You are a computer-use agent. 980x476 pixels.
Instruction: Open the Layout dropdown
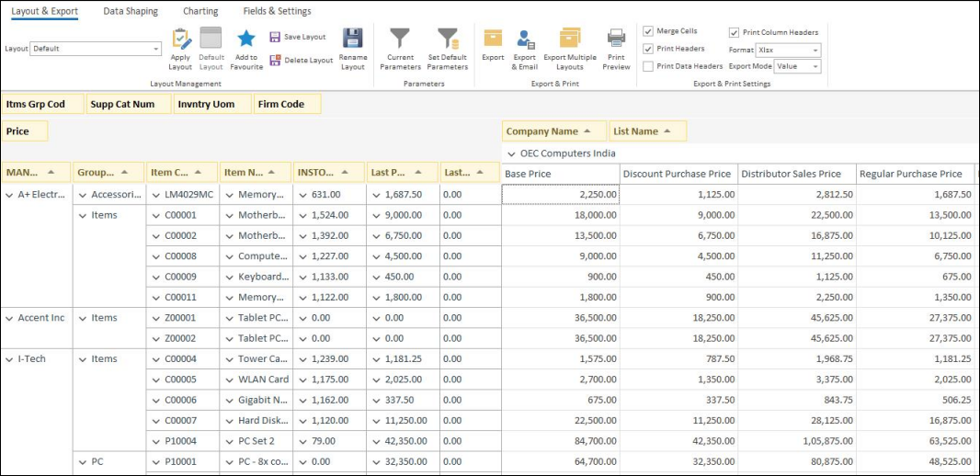(x=156, y=49)
